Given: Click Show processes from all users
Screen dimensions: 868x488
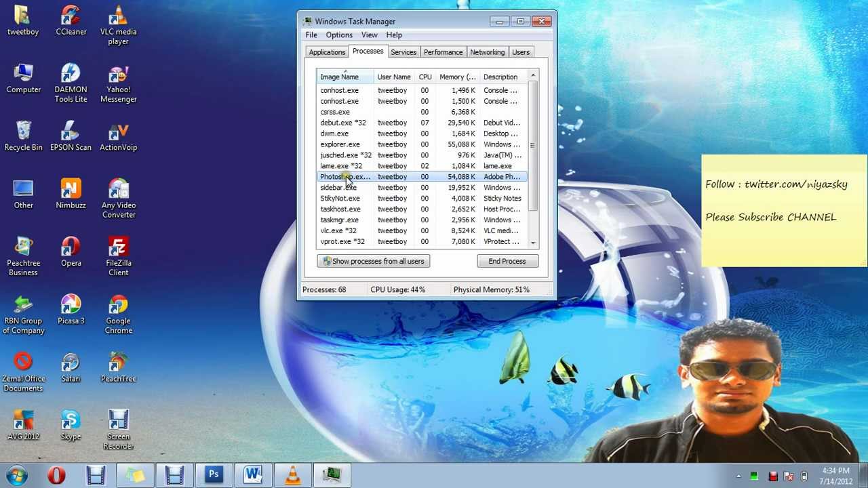Looking at the screenshot, I should [374, 261].
